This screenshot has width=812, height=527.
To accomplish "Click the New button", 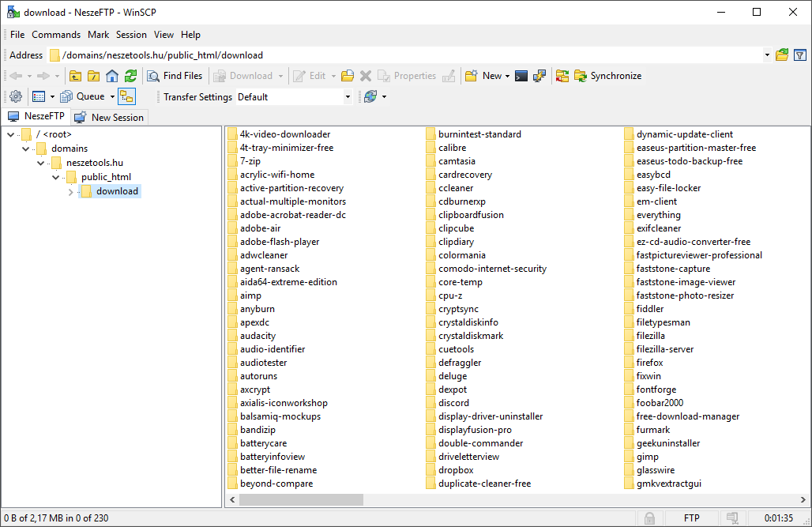I will point(483,76).
